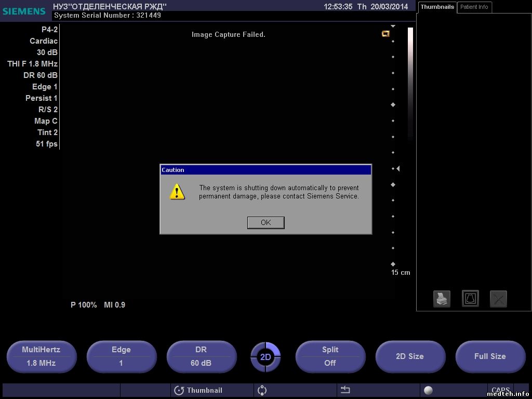Click the printer icon in Thumbnails panel

coord(442,299)
